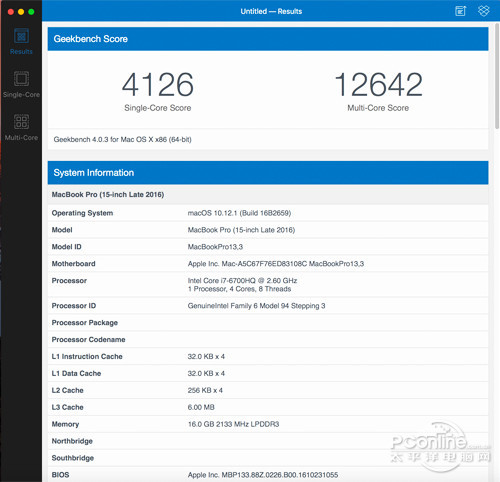
Task: Click 'Apple Inc. MBP133.88Z.0226.B00.1610231055' BIOS value
Action: (x=263, y=475)
